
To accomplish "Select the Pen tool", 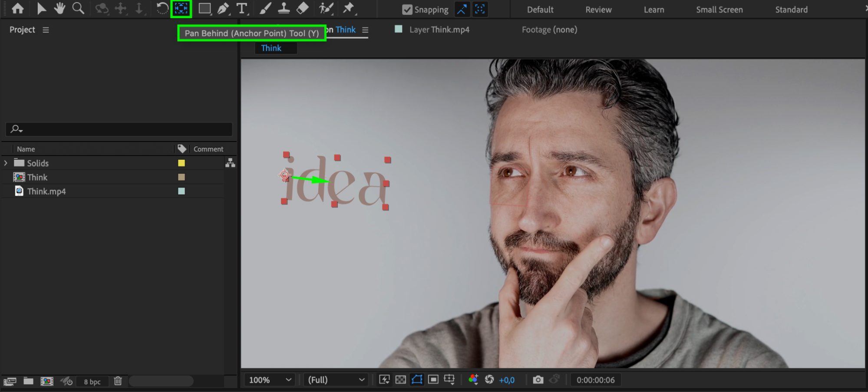I will [223, 9].
